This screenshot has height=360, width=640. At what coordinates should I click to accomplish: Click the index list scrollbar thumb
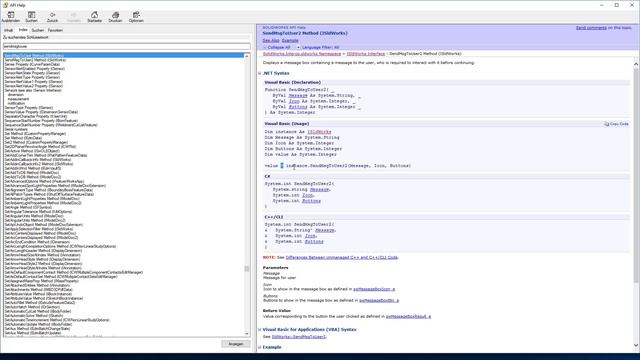tap(247, 269)
